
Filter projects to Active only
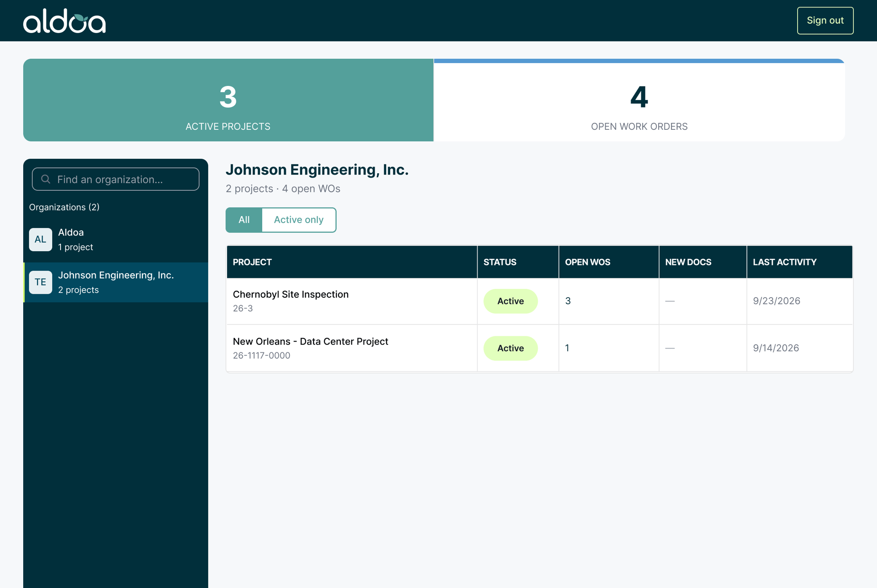pyautogui.click(x=299, y=220)
